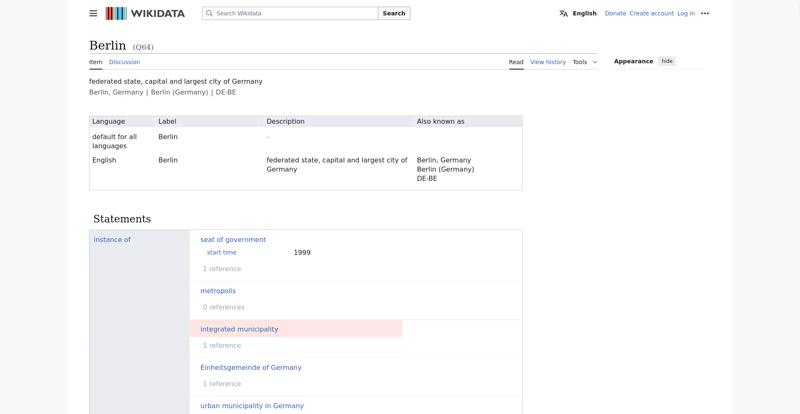Image resolution: width=800 pixels, height=414 pixels.
Task: Click the Create account link
Action: 652,13
